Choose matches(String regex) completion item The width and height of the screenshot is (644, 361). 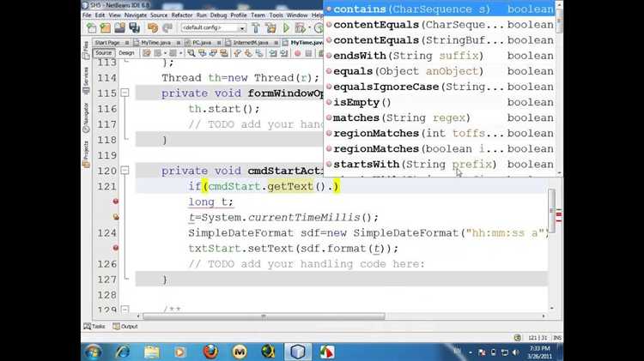point(440,117)
